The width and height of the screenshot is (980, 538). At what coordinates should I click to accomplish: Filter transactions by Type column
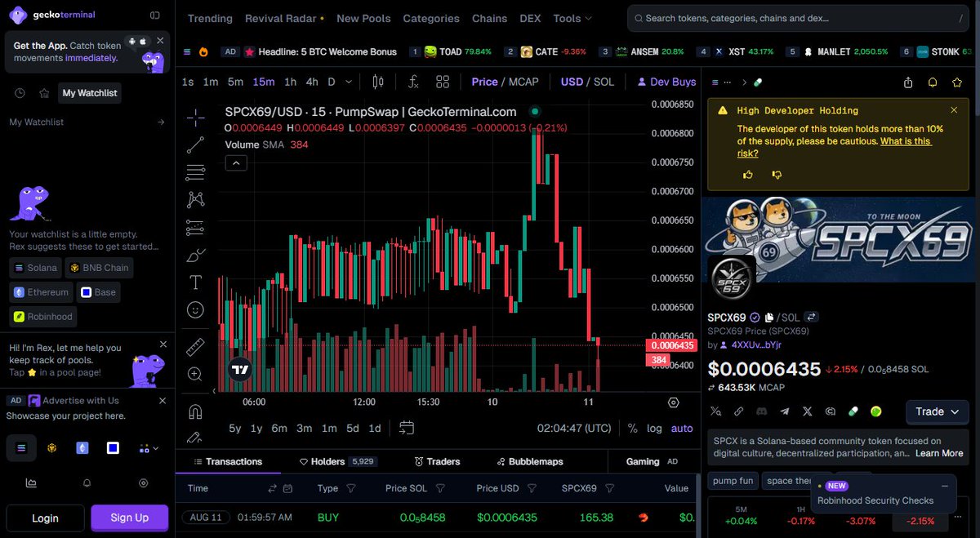(351, 488)
